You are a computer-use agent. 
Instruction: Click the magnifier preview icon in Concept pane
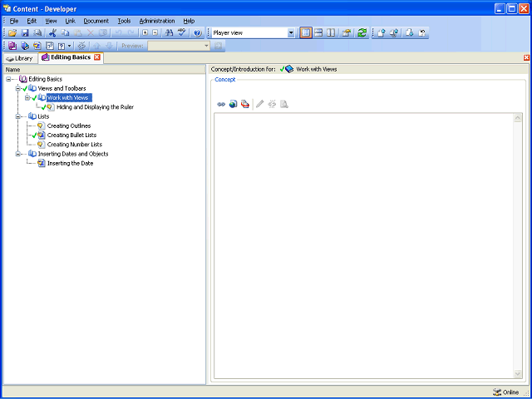tap(284, 104)
